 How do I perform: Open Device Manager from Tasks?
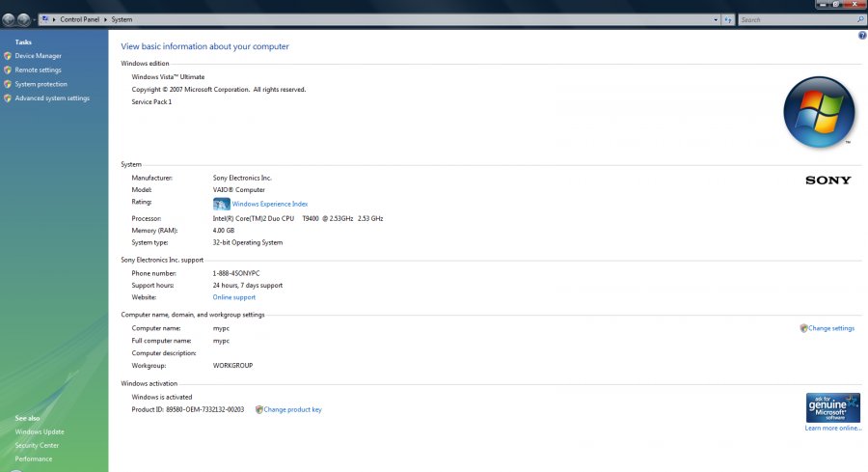coord(39,56)
